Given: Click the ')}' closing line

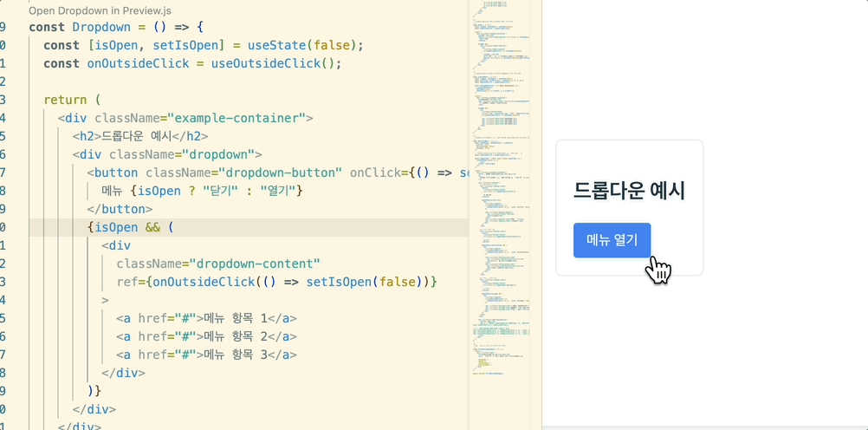Looking at the screenshot, I should [x=94, y=391].
